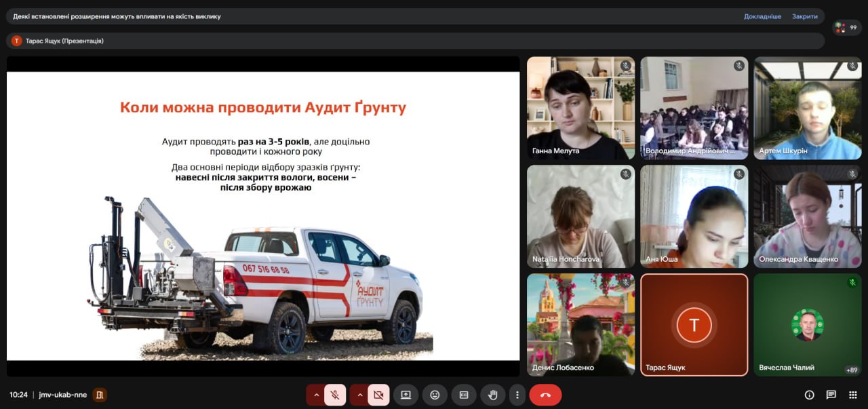Turn on the camera
The height and width of the screenshot is (409, 868).
378,395
